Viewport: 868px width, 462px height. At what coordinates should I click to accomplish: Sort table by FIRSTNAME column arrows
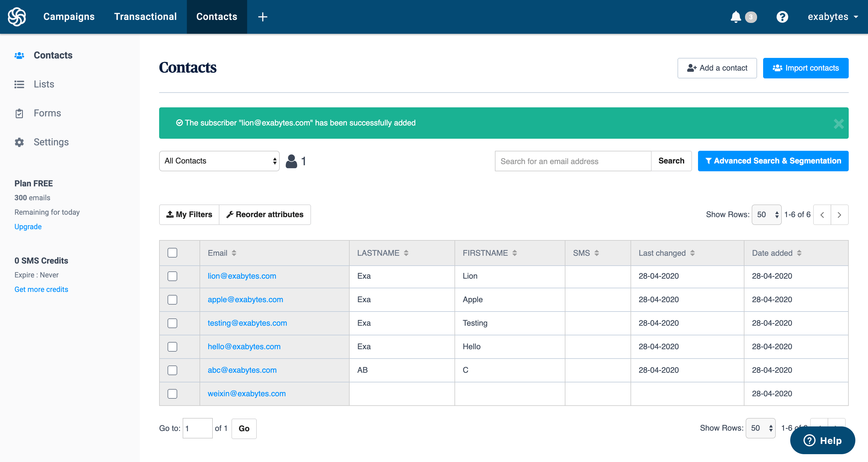[x=514, y=253]
